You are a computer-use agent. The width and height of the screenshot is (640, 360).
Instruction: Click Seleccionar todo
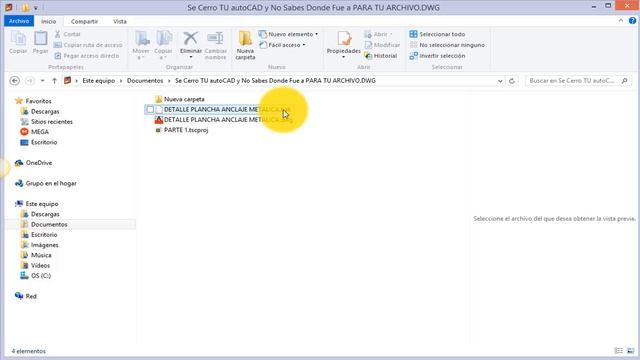(x=437, y=34)
